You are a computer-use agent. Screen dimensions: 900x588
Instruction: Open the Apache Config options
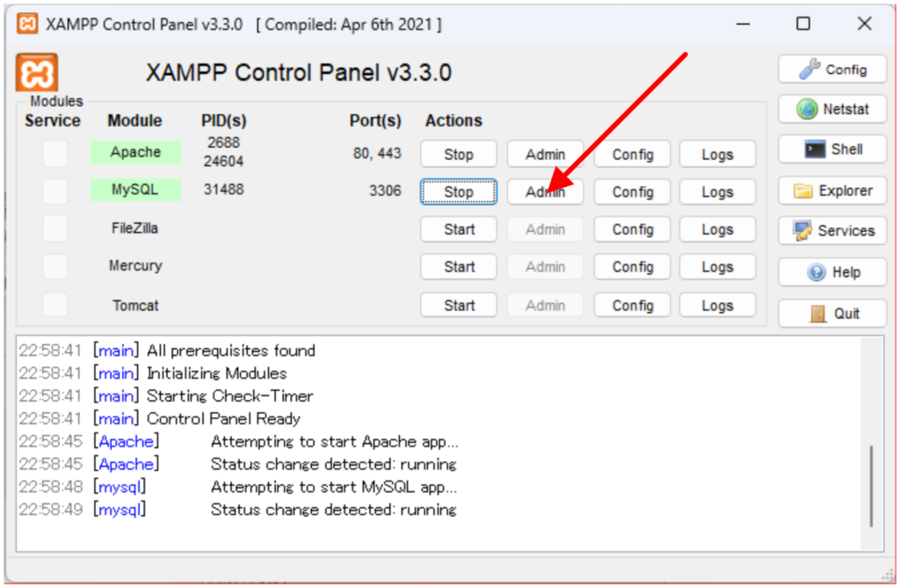pyautogui.click(x=632, y=154)
